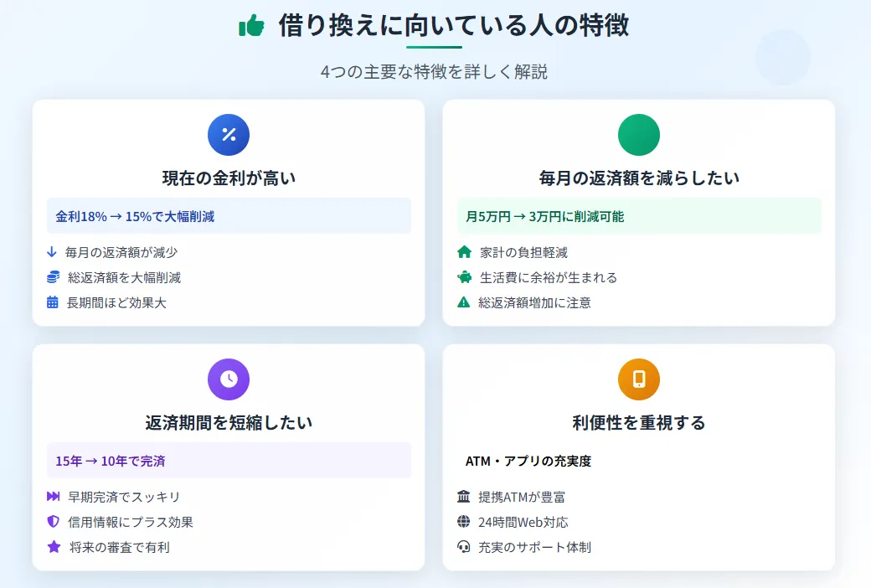Viewport: 871px width, 588px height.
Task: Click the card title 現在の金利が高い
Action: tap(229, 178)
